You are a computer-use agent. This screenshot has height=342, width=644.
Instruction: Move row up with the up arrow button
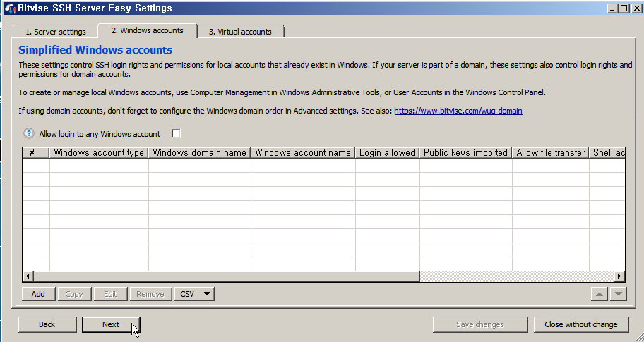[x=600, y=293]
